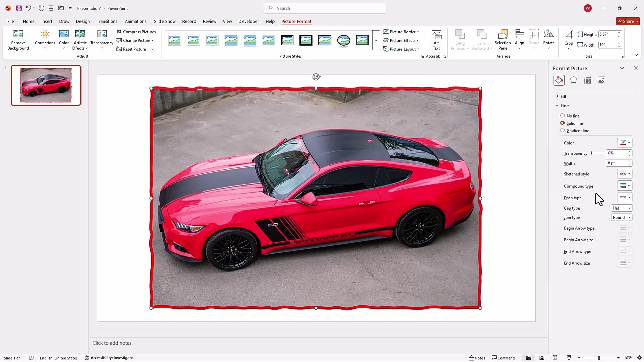Open the Cap type Flat dropdown
Screen dimensions: 644x362
click(x=622, y=208)
